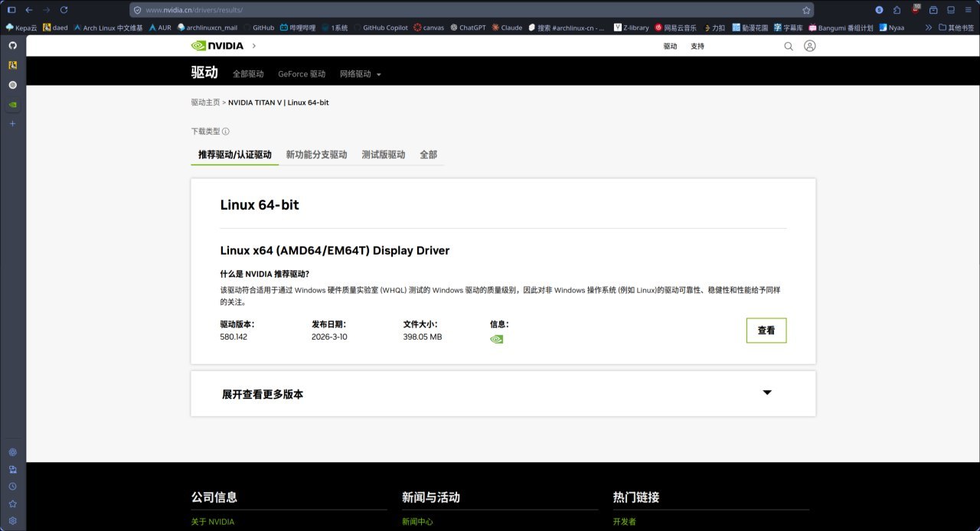Click the 驱动主页 breadcrumb link

[204, 102]
